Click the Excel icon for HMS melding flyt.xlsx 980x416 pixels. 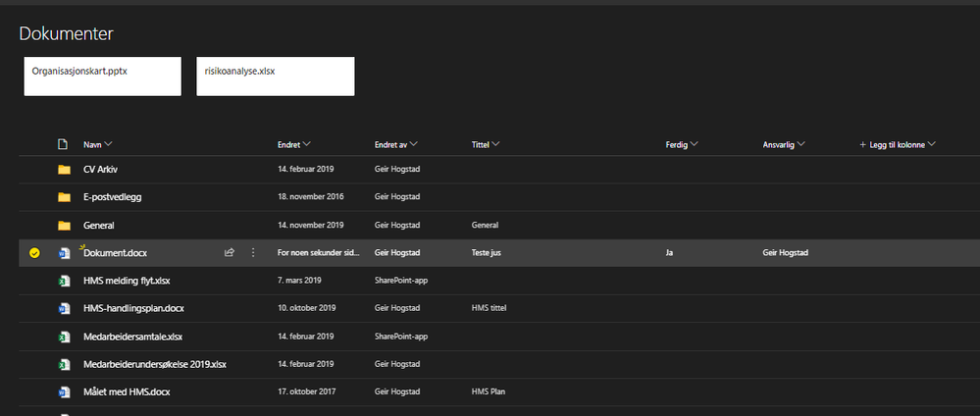click(x=64, y=281)
